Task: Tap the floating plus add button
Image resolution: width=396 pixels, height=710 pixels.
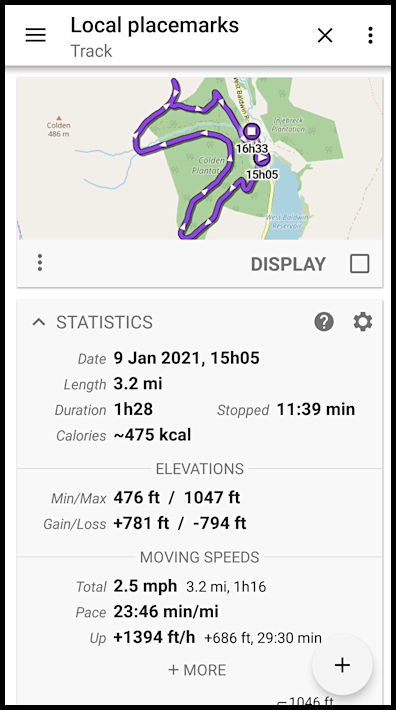Action: coord(342,665)
